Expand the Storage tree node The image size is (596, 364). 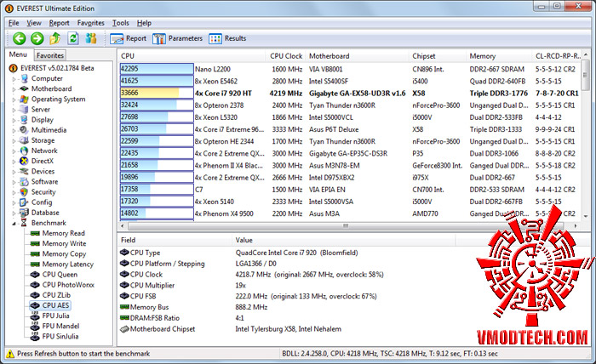(x=14, y=140)
